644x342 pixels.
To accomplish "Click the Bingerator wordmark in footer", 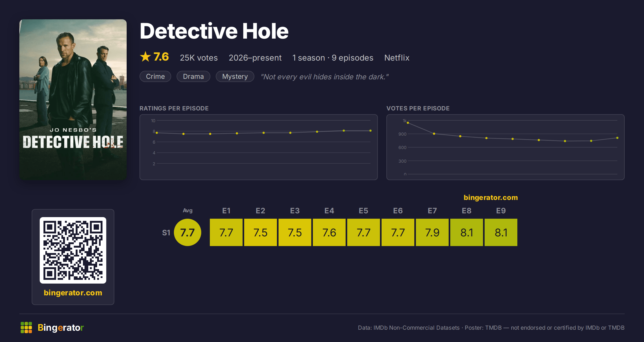I will pos(61,328).
